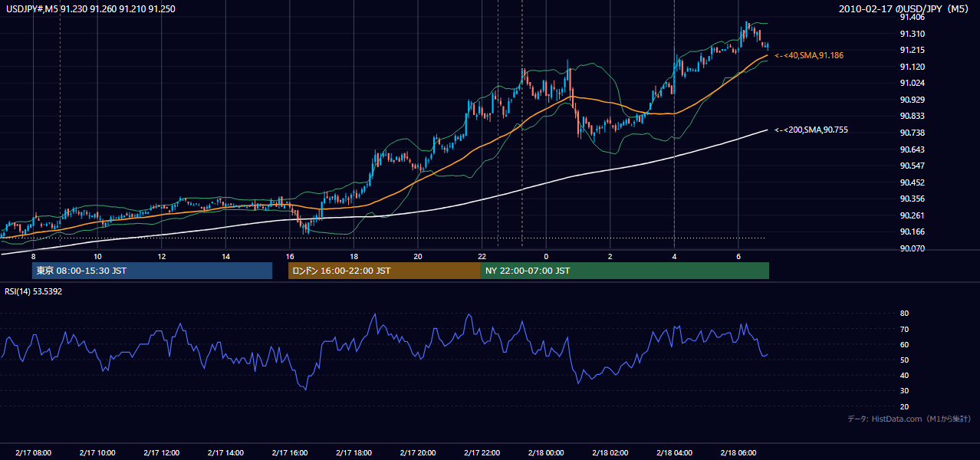The width and height of the screenshot is (980, 460).
Task: Click the date label 2/17 14:00
Action: click(x=225, y=453)
